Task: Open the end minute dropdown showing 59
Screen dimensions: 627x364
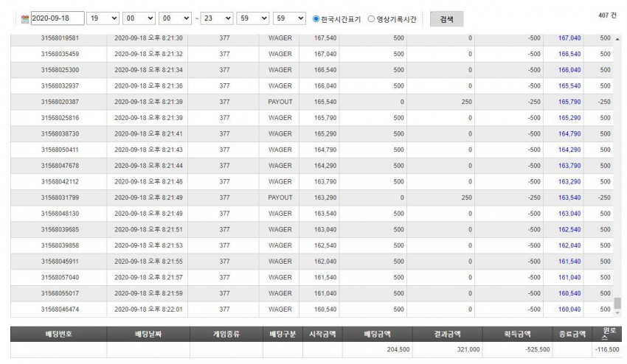Action: pyautogui.click(x=253, y=18)
